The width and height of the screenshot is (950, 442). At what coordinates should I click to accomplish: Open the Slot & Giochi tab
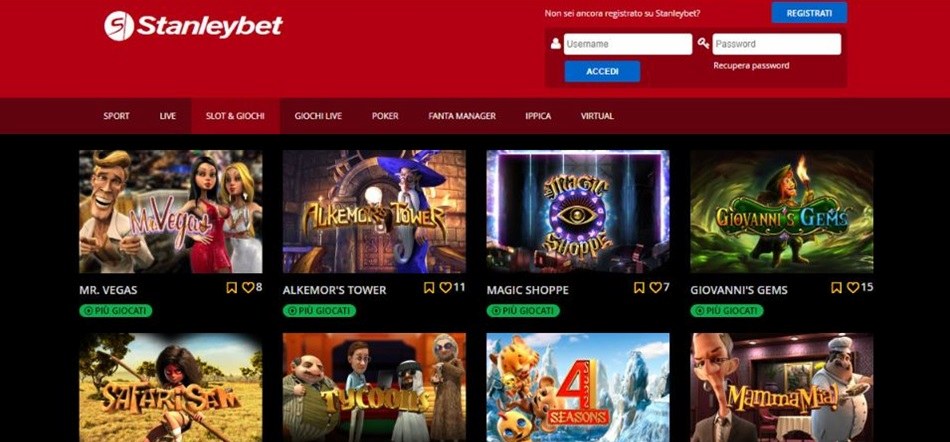[235, 116]
